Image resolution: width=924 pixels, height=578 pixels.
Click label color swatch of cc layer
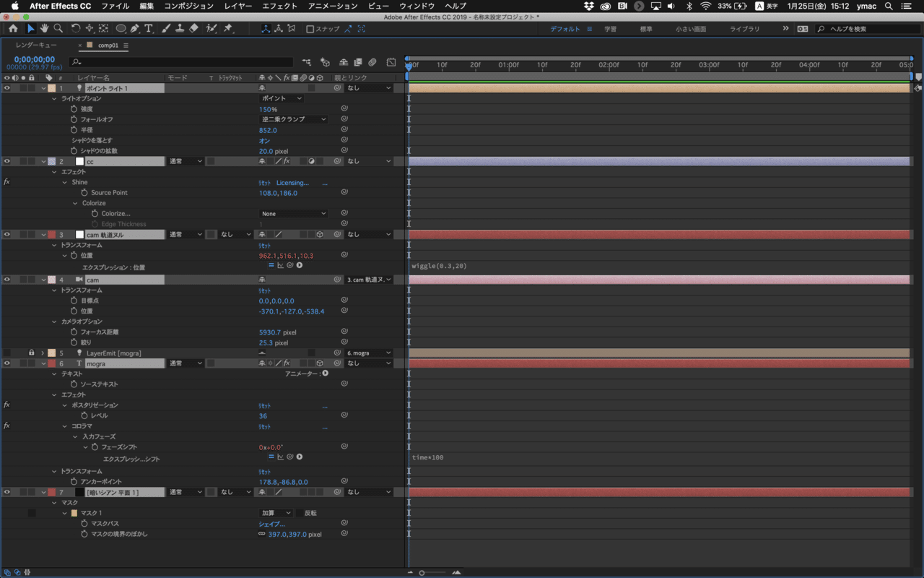point(52,162)
